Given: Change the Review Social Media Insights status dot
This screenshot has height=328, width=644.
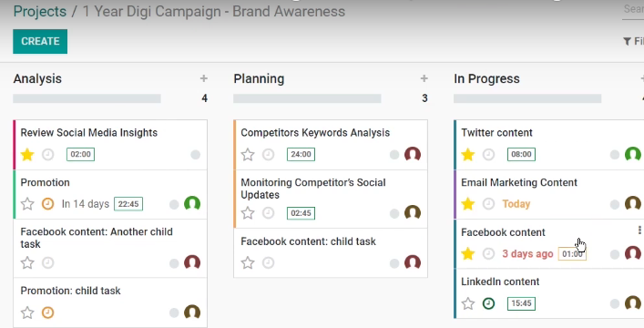Looking at the screenshot, I should pyautogui.click(x=196, y=155).
